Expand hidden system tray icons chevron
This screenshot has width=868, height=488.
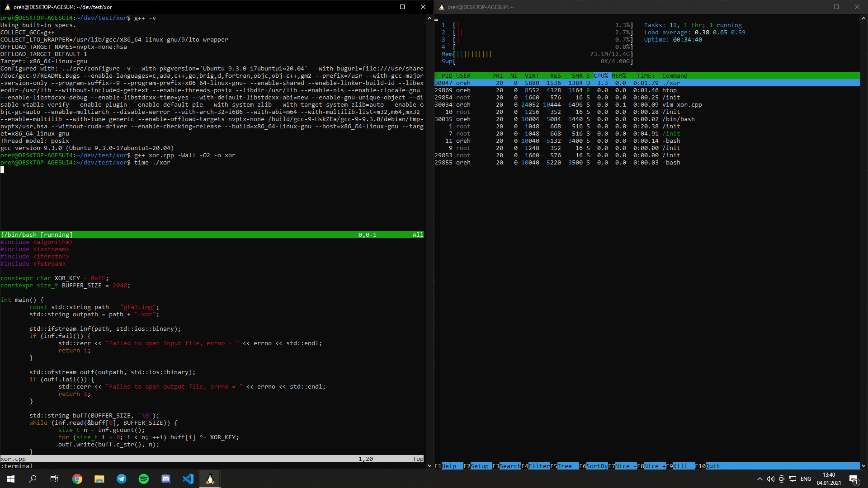point(759,479)
